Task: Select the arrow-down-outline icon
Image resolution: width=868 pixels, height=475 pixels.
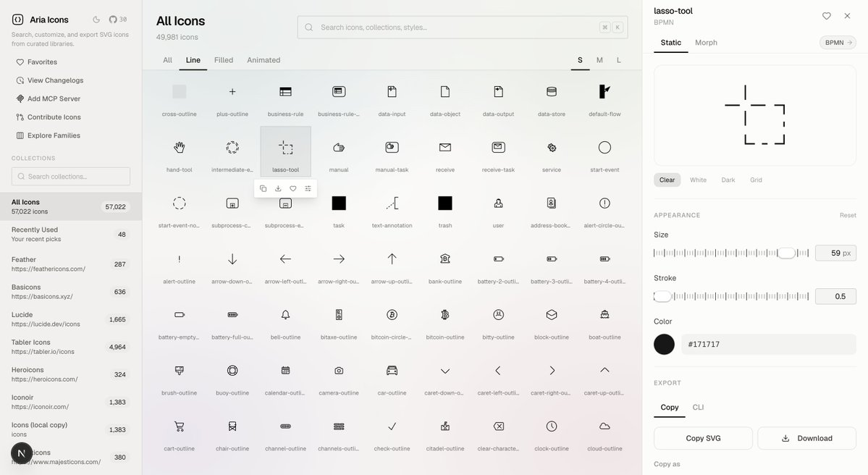Action: 232,264
